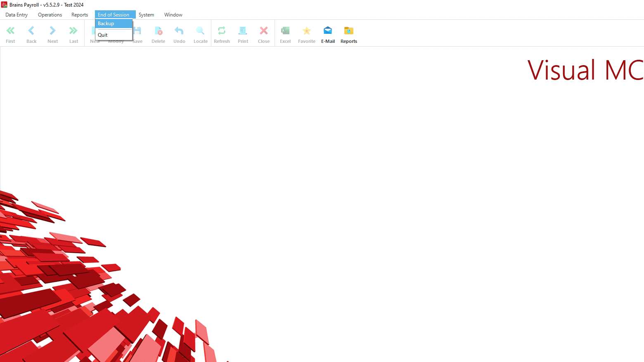Choose Quit from End of Session menu
This screenshot has height=362, width=644.
[x=114, y=35]
